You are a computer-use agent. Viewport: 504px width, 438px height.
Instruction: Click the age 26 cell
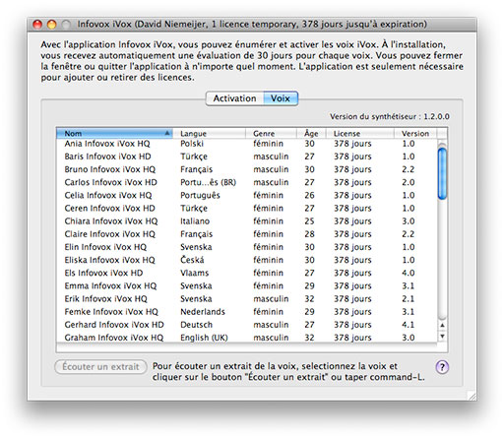(x=309, y=195)
